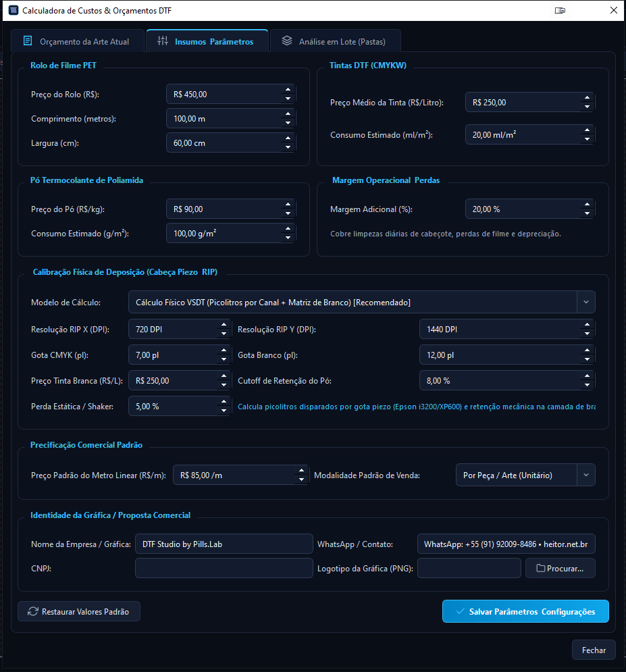Increase Perda Estática / Shaker percentage
This screenshot has width=626, height=672.
pyautogui.click(x=224, y=402)
